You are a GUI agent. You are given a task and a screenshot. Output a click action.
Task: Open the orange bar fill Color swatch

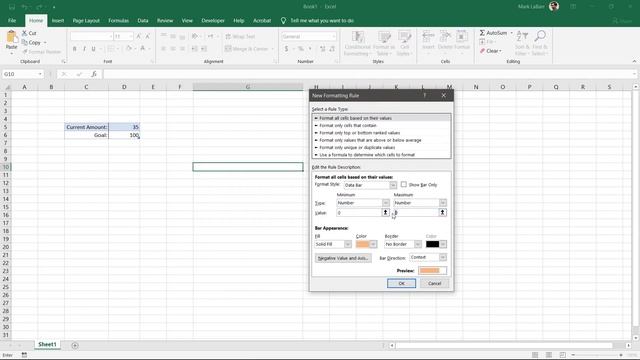[x=366, y=244]
